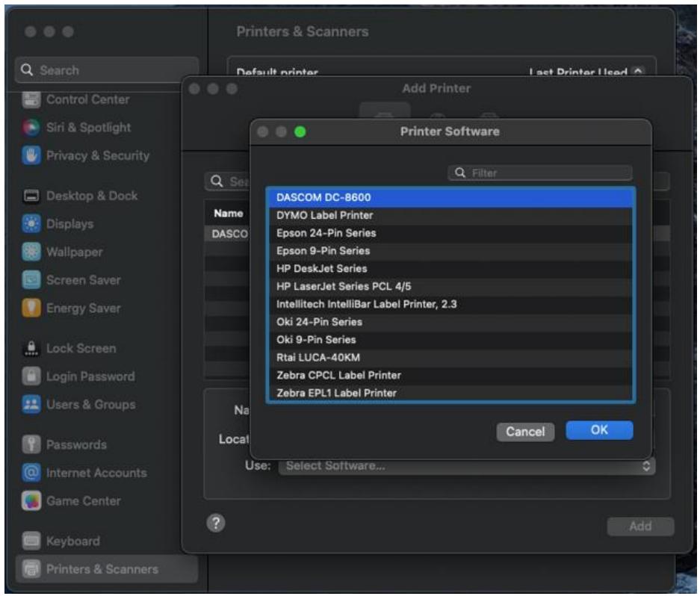This screenshot has width=700, height=596.
Task: Select the Keyboard icon in sidebar
Action: coord(31,541)
